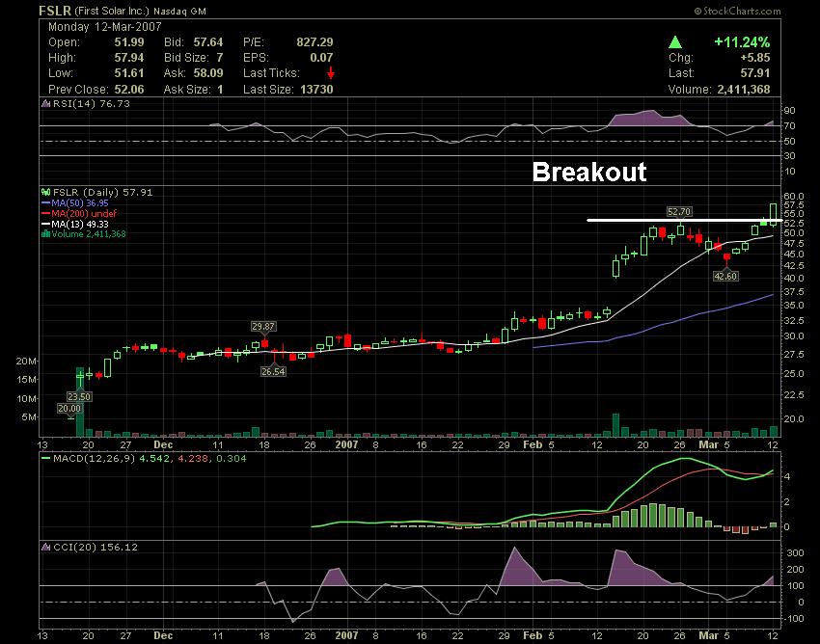Click the 'MA(200) undef' legend label
This screenshot has width=820, height=644.
[x=84, y=213]
